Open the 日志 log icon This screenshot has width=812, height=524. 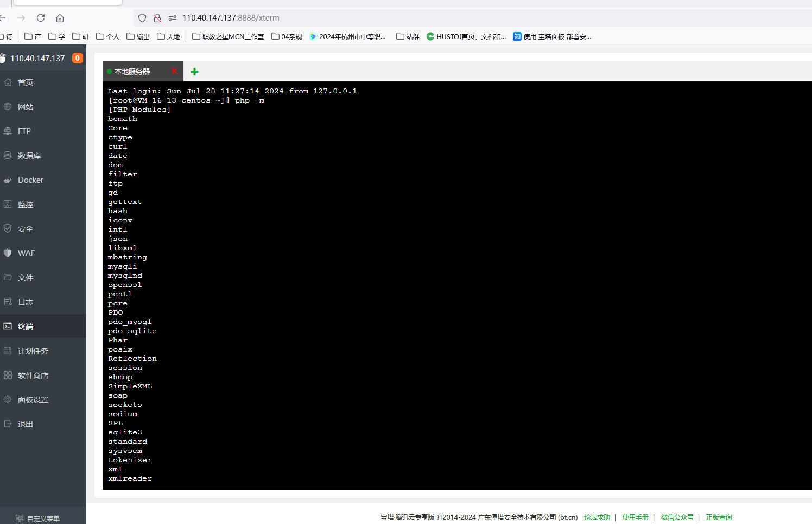point(8,302)
